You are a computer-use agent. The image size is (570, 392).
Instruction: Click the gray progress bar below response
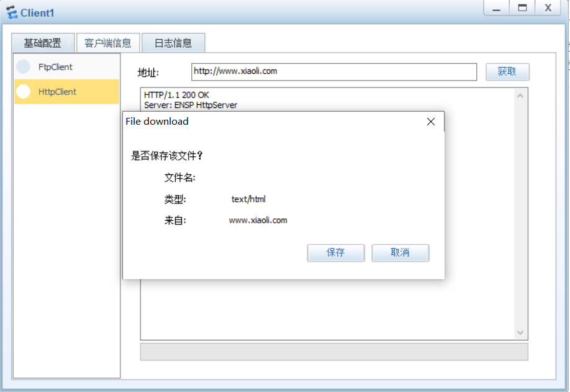click(x=334, y=352)
